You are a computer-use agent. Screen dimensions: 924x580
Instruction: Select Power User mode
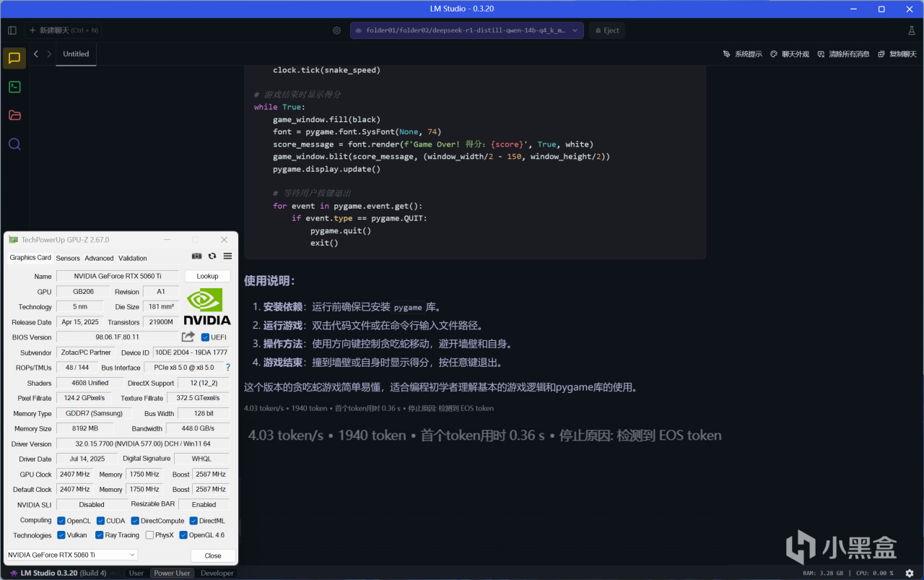pyautogui.click(x=173, y=573)
